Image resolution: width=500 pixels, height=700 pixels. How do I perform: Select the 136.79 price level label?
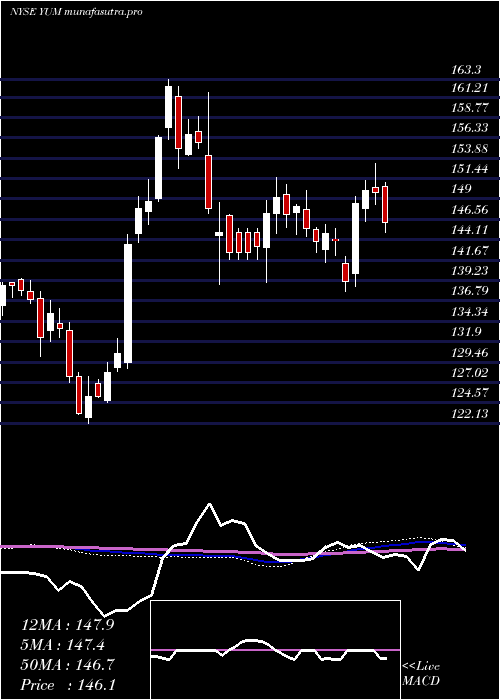(470, 291)
